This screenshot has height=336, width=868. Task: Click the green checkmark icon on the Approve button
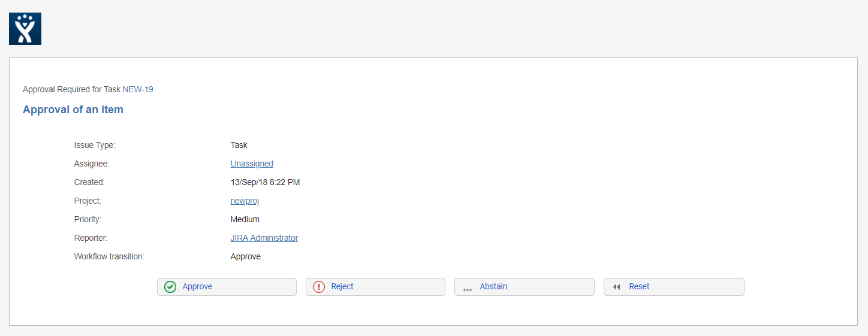coord(170,287)
